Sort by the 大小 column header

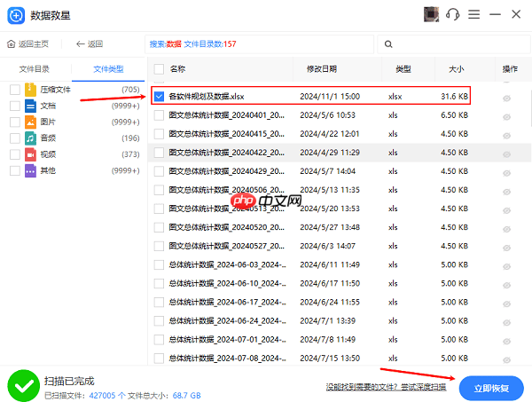456,69
